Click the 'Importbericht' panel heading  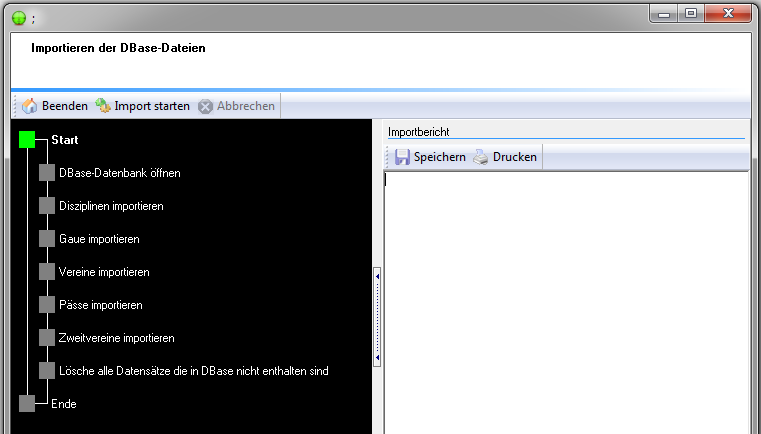pyautogui.click(x=418, y=132)
